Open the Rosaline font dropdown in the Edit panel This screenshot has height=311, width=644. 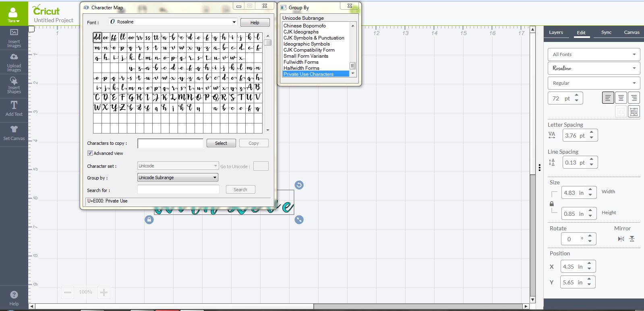tap(594, 68)
